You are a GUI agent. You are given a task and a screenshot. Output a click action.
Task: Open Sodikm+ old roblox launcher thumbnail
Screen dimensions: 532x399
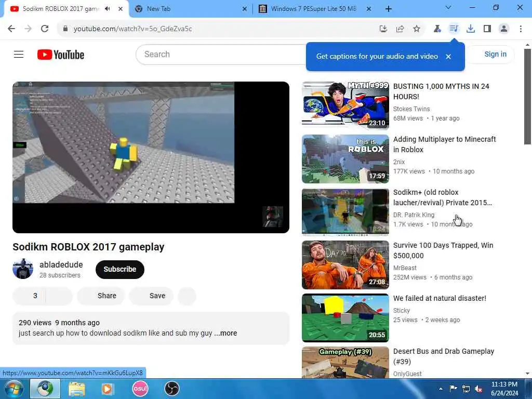pos(345,212)
